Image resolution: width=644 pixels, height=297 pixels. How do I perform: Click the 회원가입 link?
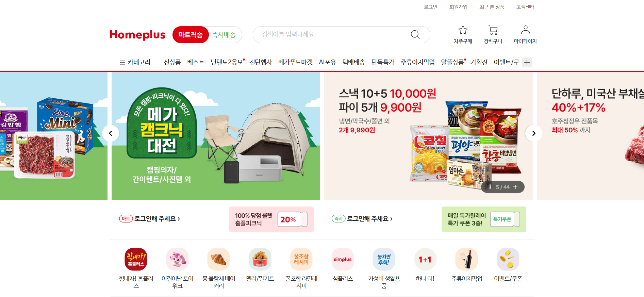(x=458, y=7)
